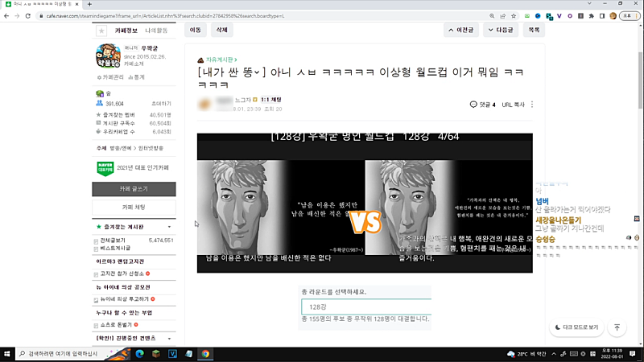Click the members people icon 391,604
The image size is (644, 362).
tap(99, 104)
